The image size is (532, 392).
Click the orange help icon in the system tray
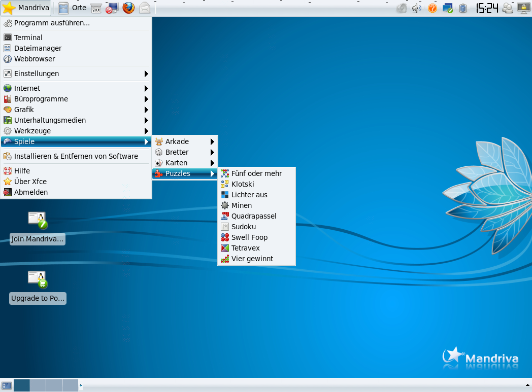coord(433,8)
